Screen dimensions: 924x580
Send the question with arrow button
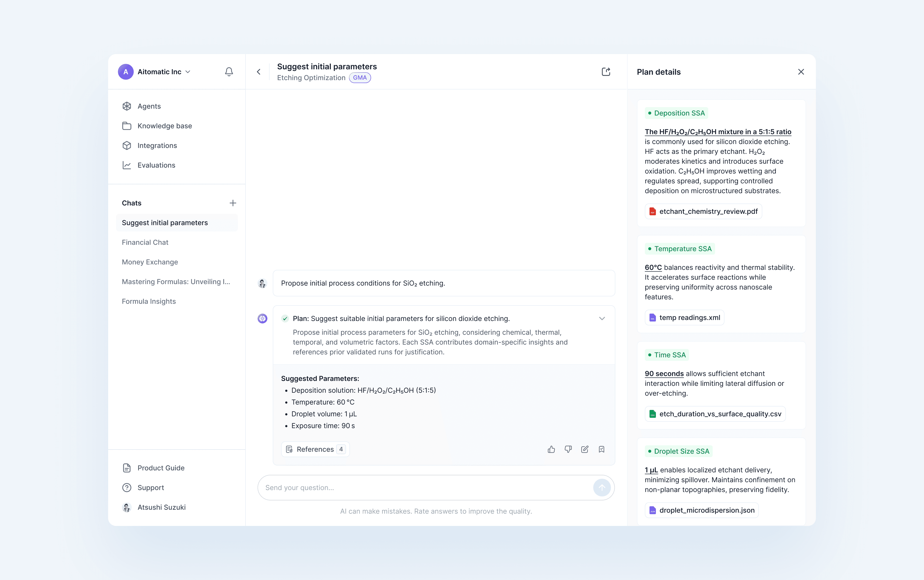[602, 488]
